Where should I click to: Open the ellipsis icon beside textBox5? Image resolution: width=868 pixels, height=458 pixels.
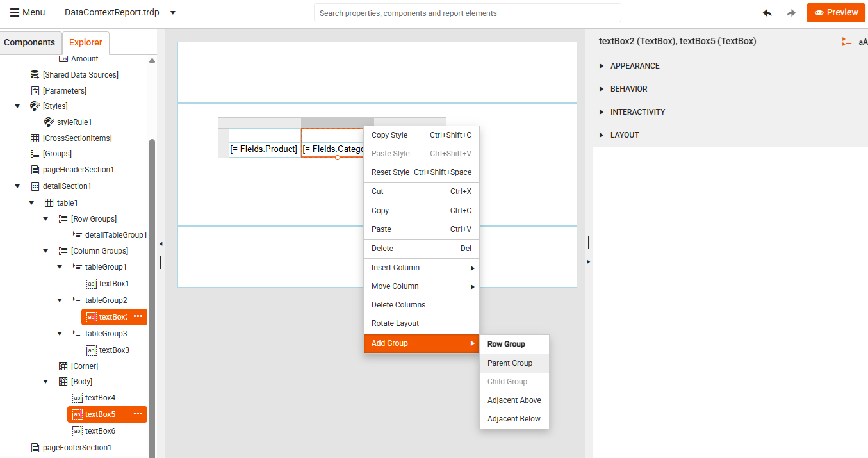pos(137,414)
